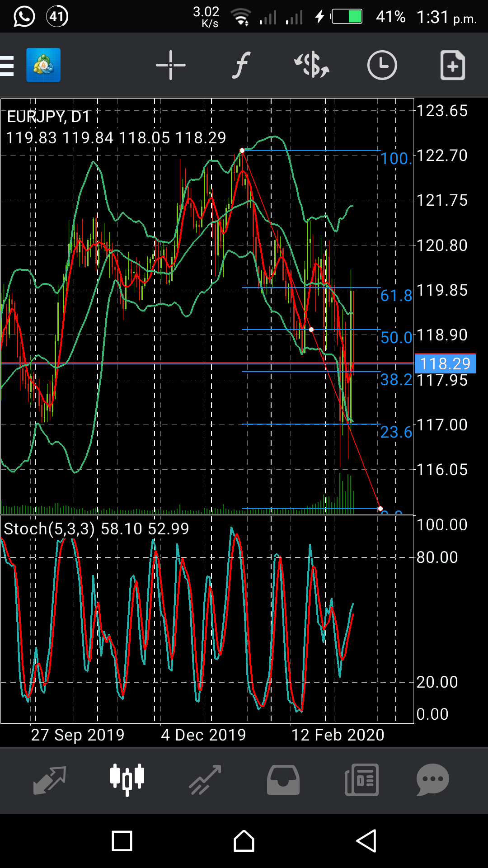This screenshot has height=868, width=488.
Task: Open the symbol selector dollar icon
Action: point(312,66)
